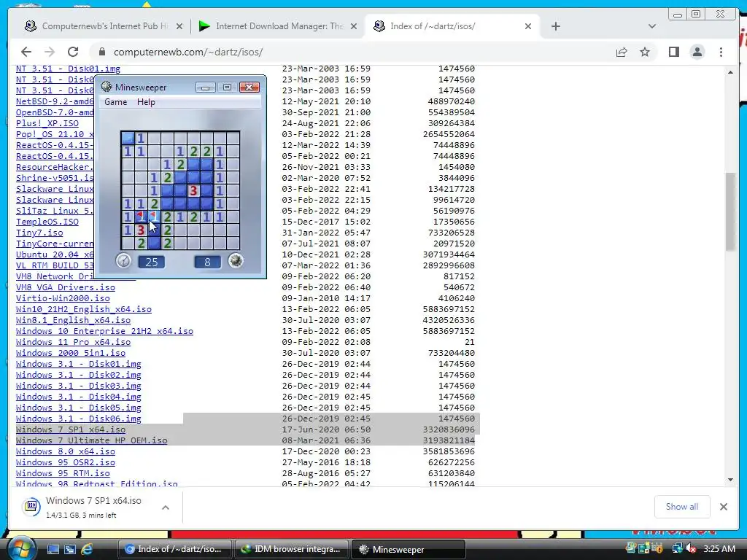The image size is (747, 560).
Task: Open Windows 2000 5in1.iso link
Action: (71, 354)
